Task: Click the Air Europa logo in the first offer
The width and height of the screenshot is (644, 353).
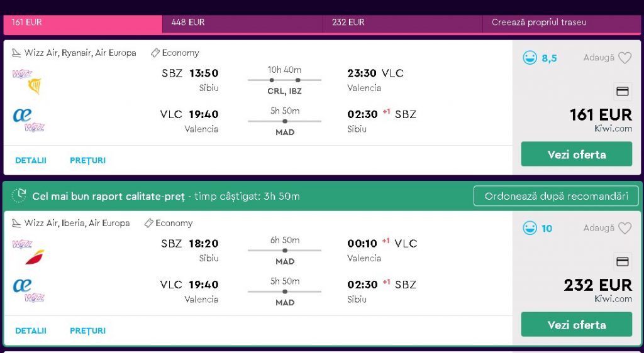Action: 22,115
